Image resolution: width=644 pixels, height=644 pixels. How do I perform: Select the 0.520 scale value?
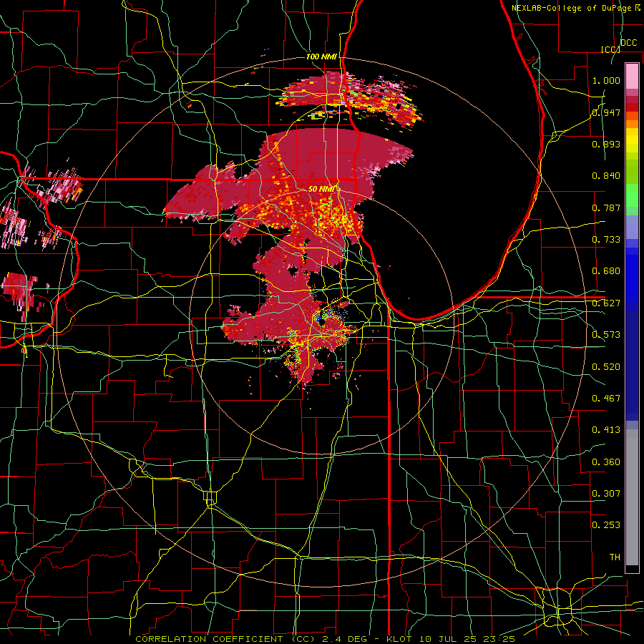click(606, 367)
